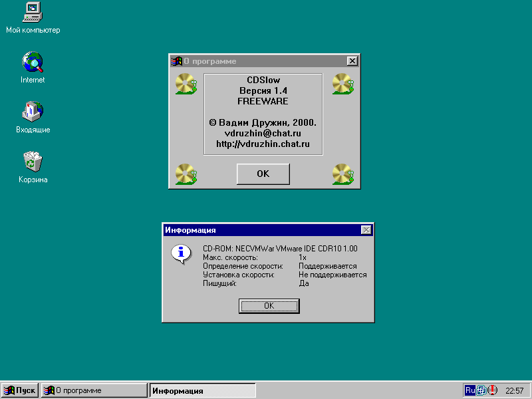532x399 pixels.
Task: Click the CDSlow tray icon with red mark
Action: [x=493, y=390]
